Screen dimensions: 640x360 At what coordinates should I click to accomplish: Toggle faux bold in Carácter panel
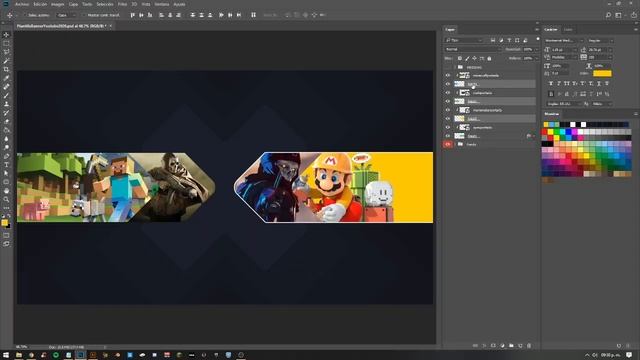pyautogui.click(x=551, y=83)
